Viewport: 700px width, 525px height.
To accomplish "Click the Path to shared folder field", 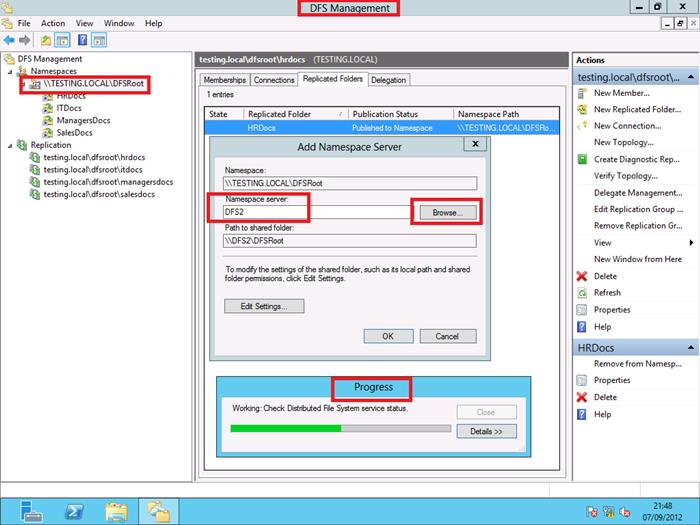I will tap(350, 241).
